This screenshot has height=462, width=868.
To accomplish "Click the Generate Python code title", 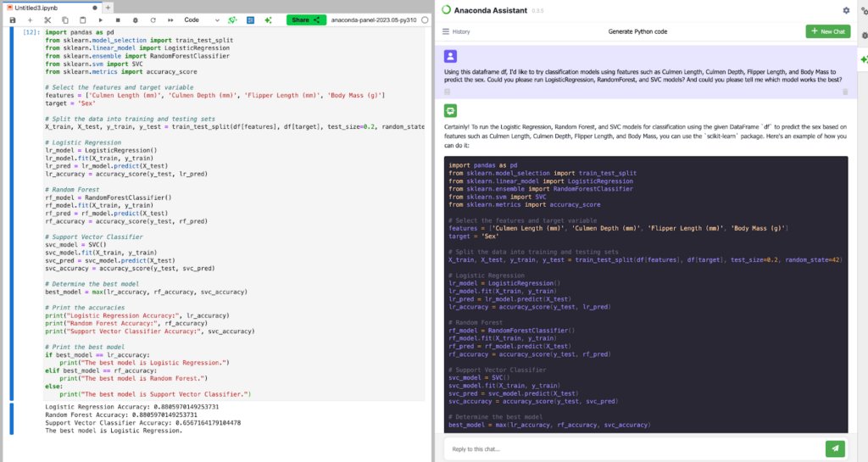I will click(637, 31).
